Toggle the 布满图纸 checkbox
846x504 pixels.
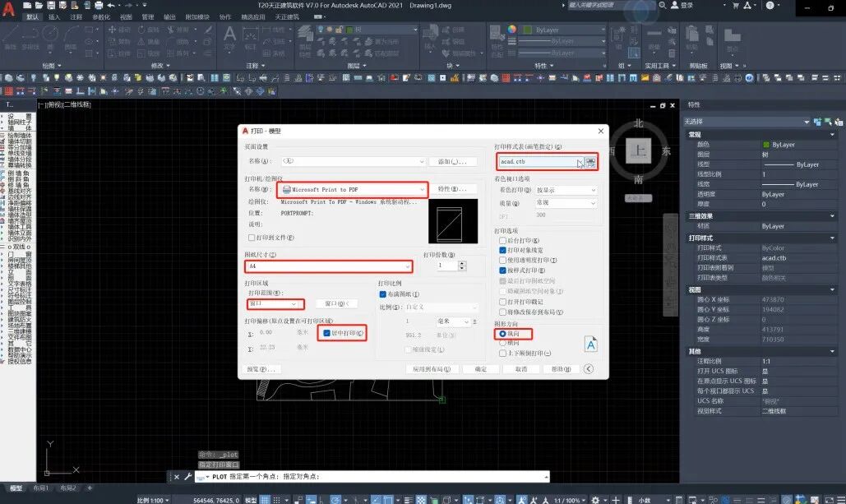(x=382, y=294)
